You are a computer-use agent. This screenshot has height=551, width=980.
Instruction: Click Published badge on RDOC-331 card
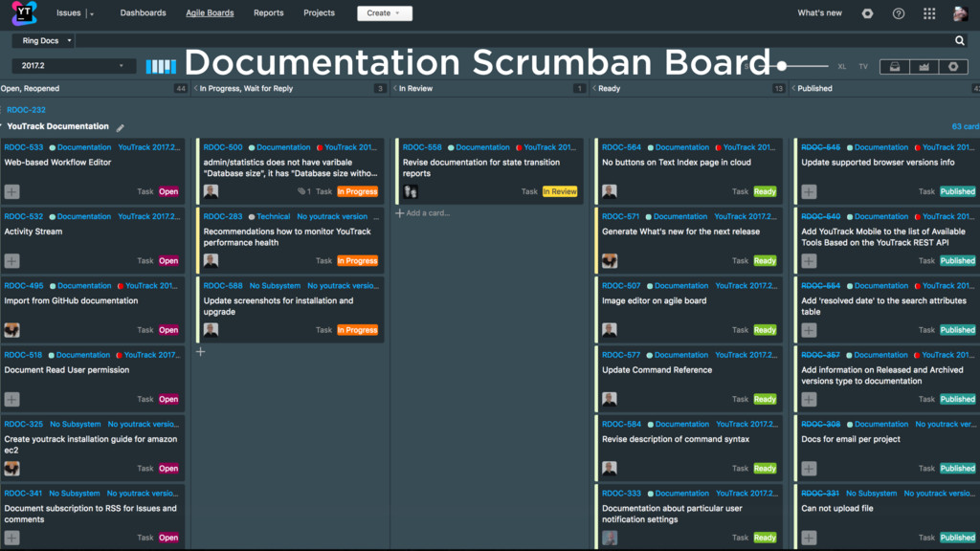tap(957, 538)
